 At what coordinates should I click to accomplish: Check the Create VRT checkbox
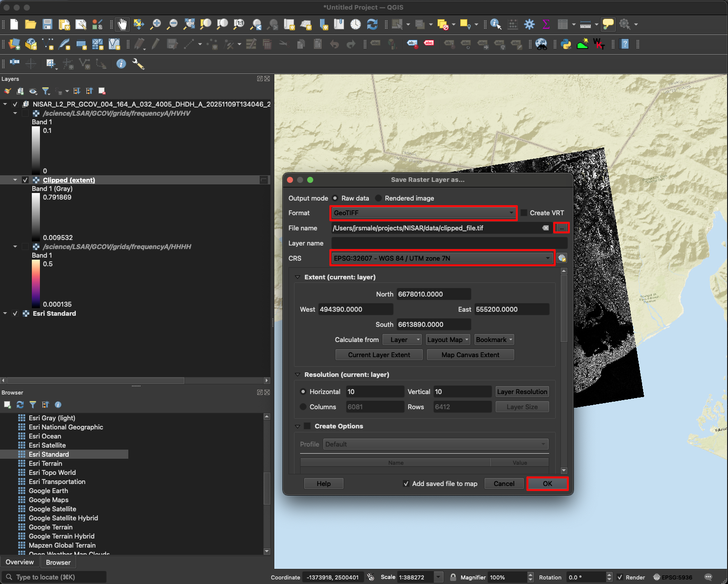(x=524, y=213)
